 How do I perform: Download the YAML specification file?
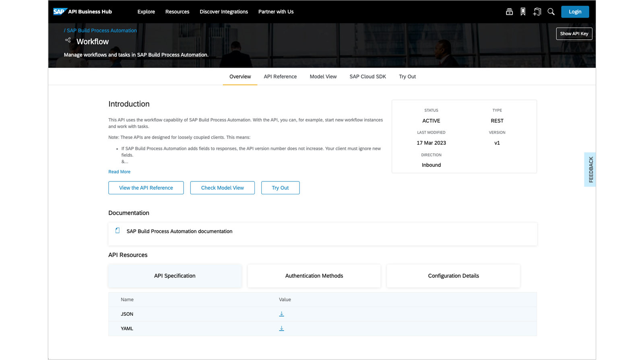pyautogui.click(x=281, y=328)
